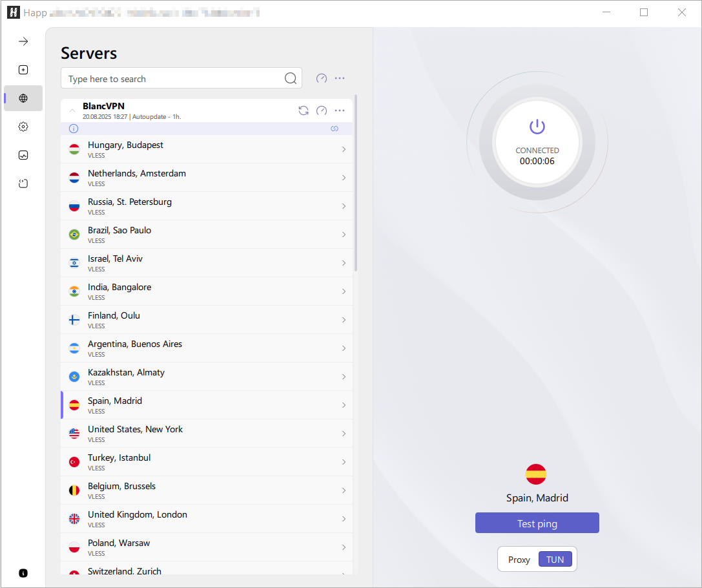Screen dimensions: 702x588
Task: Refresh the BlancVPN subscription
Action: (x=303, y=110)
